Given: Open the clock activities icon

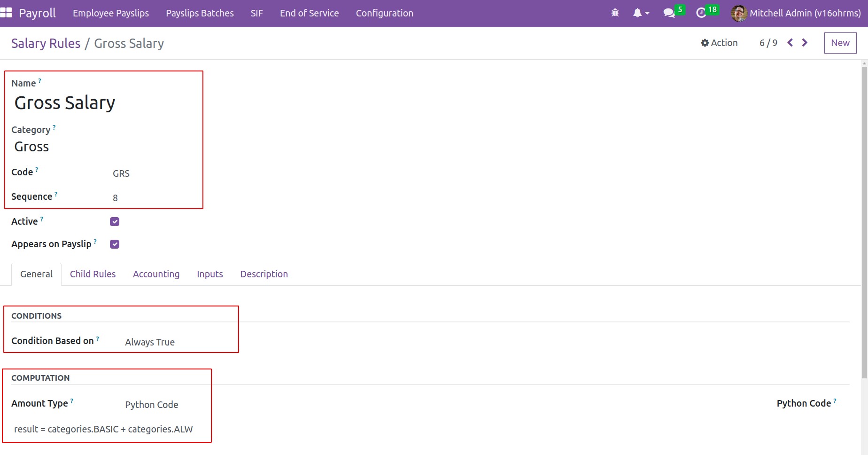Looking at the screenshot, I should coord(701,13).
